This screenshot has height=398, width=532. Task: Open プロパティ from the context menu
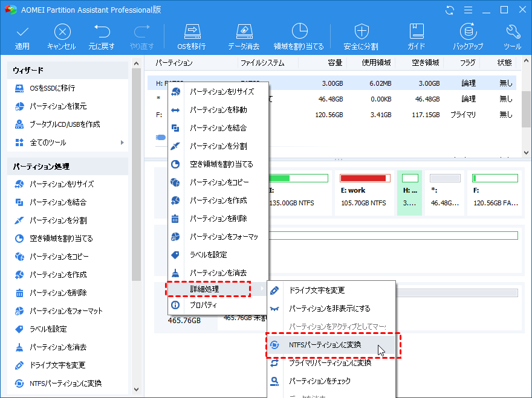tap(218, 305)
